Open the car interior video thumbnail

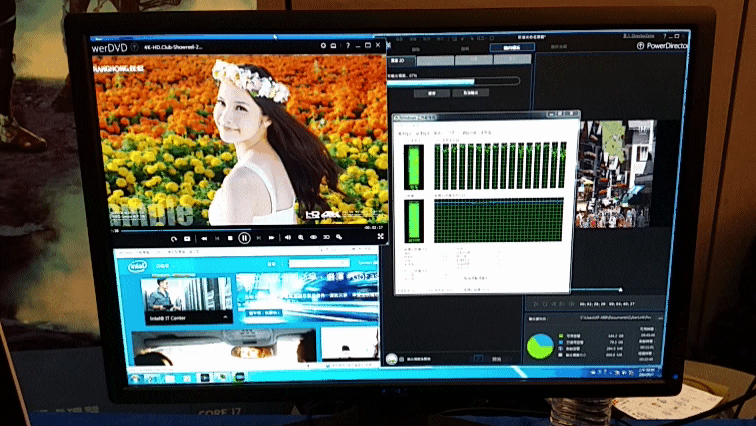pyautogui.click(x=224, y=347)
